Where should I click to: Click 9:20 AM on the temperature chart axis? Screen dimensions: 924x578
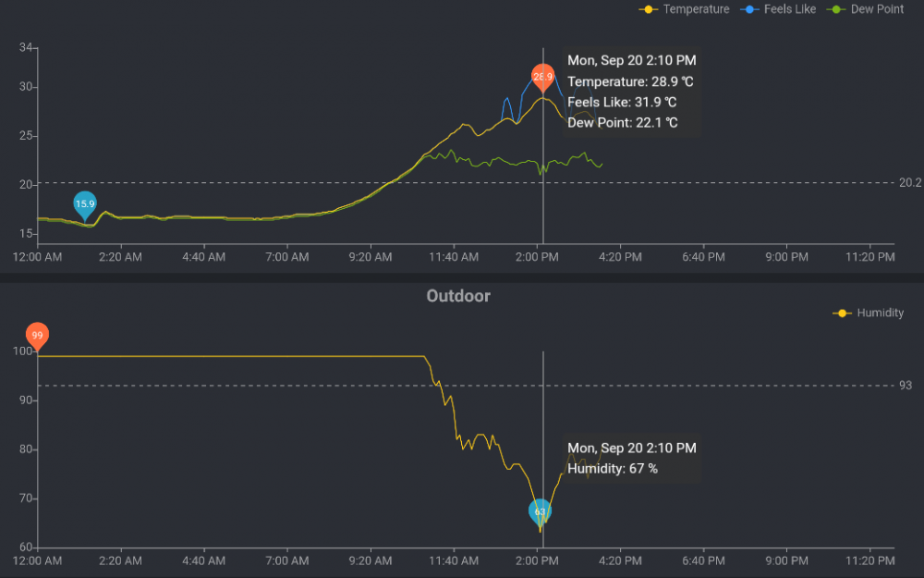point(371,256)
